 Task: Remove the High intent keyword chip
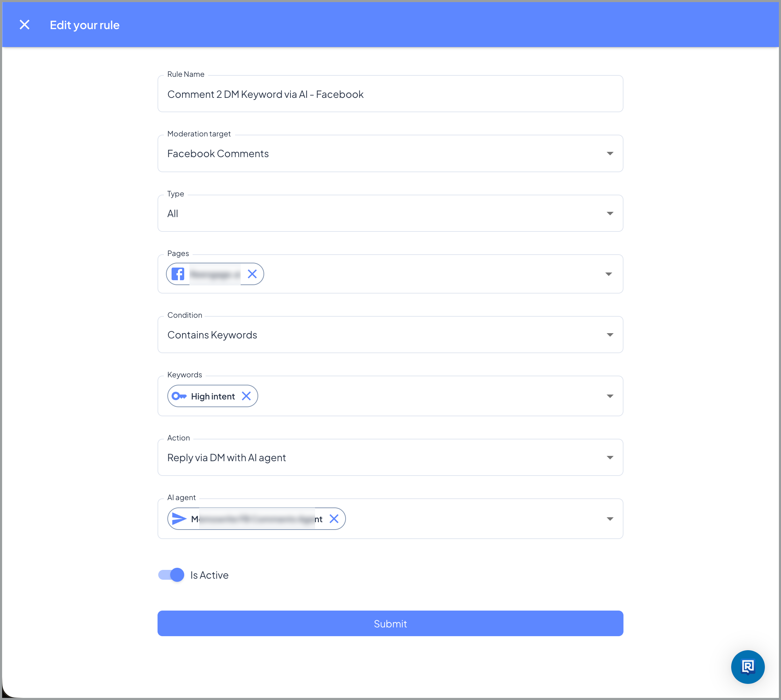tap(246, 396)
